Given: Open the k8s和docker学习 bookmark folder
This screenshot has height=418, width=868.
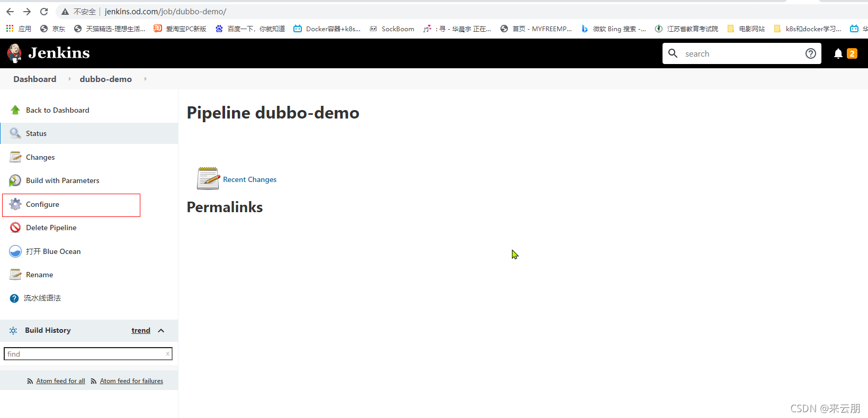Looking at the screenshot, I should 808,29.
